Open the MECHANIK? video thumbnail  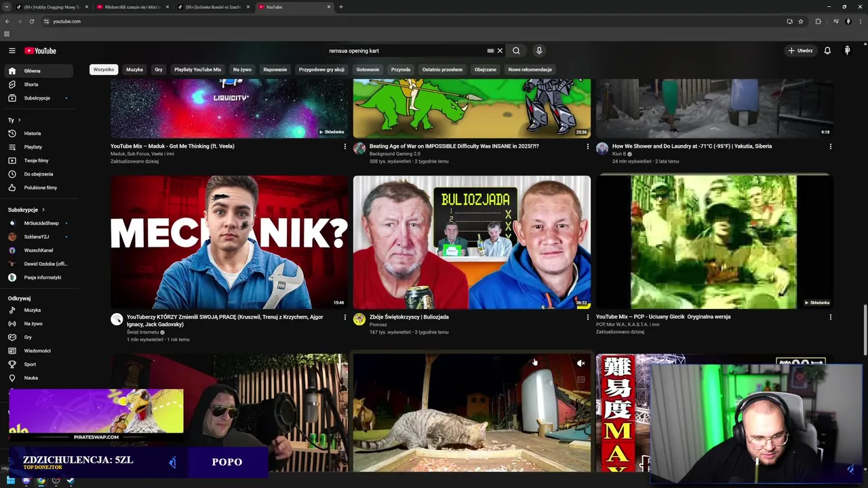229,242
